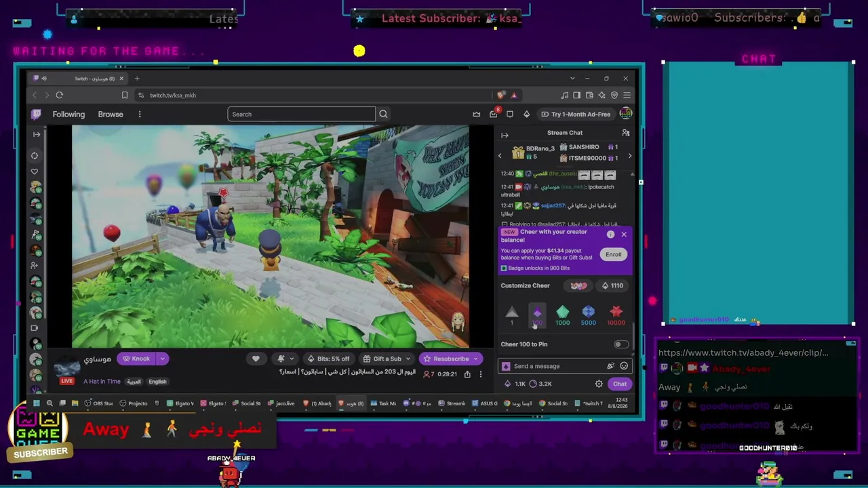The height and width of the screenshot is (488, 868).
Task: Open the whispers chat bubble icon
Action: tap(510, 114)
